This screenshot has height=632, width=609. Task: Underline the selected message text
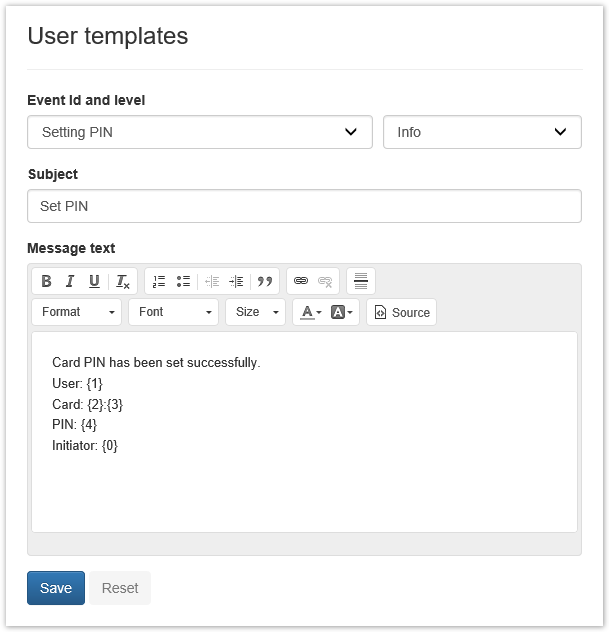click(94, 281)
